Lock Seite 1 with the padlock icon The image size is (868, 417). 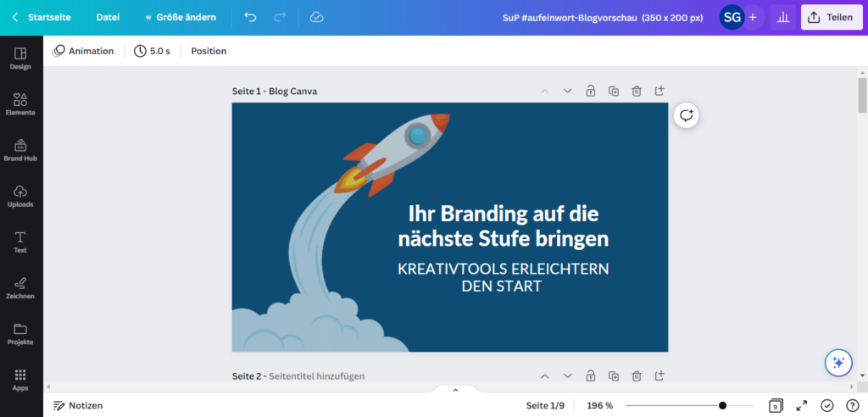tap(591, 91)
